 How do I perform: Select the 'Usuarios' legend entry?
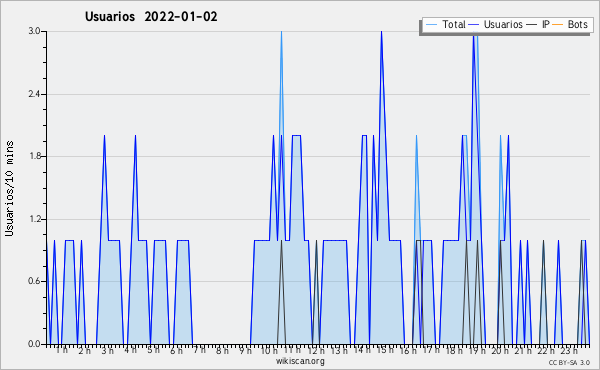pos(503,24)
